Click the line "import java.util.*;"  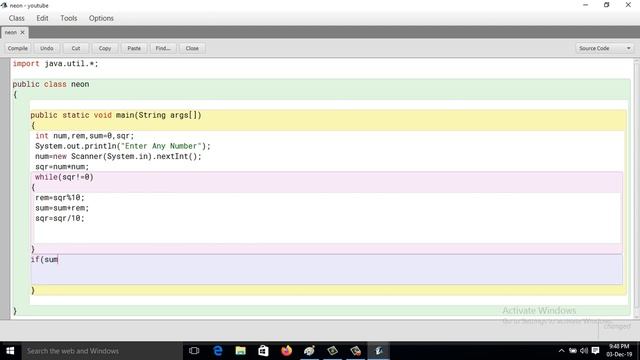coord(56,64)
